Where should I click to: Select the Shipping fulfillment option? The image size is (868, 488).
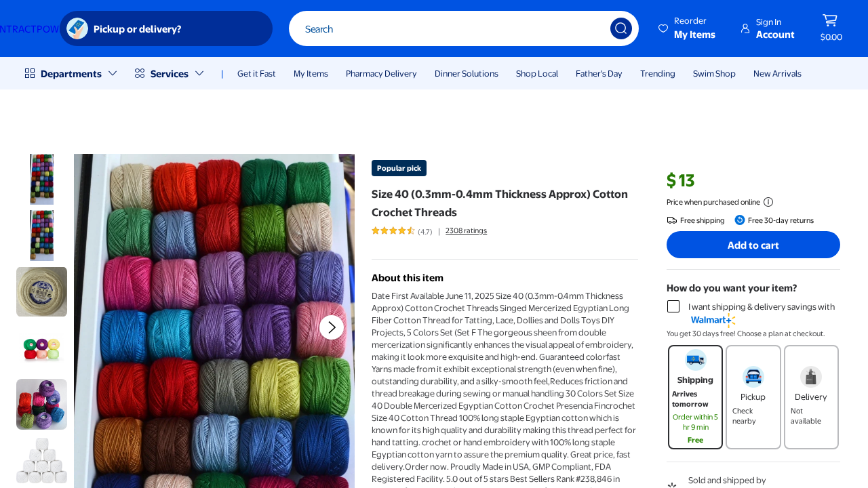coord(695,396)
